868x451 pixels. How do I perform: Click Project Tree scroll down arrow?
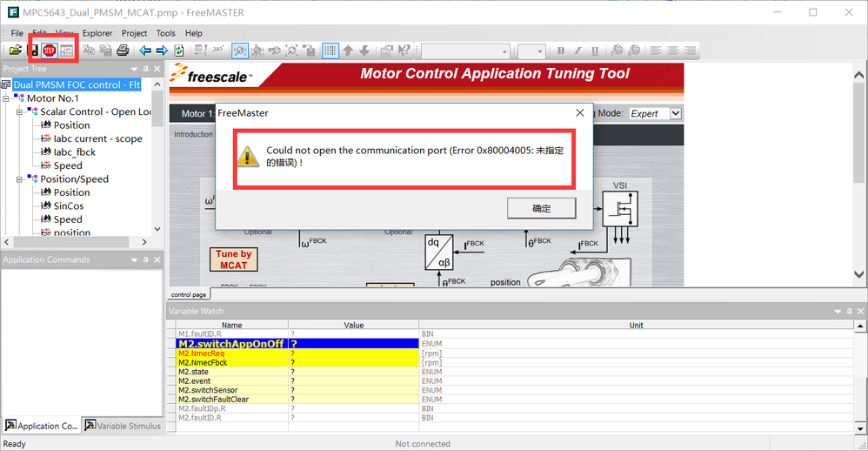coord(157,229)
